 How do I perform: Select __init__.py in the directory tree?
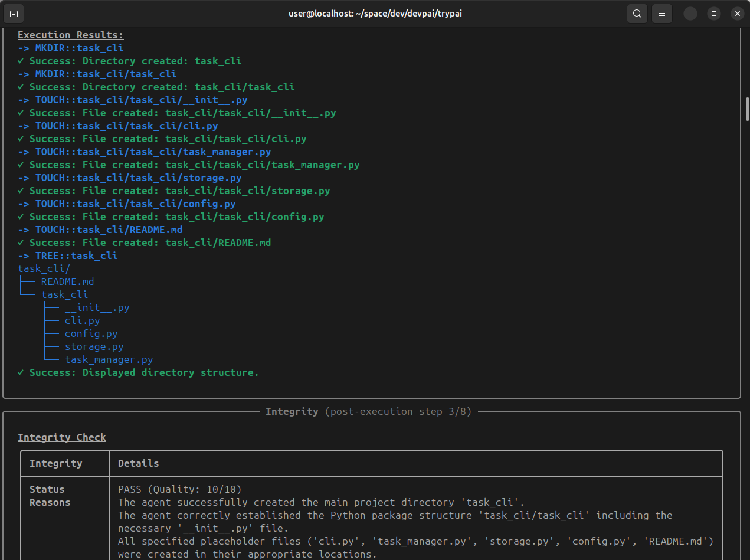click(x=97, y=307)
